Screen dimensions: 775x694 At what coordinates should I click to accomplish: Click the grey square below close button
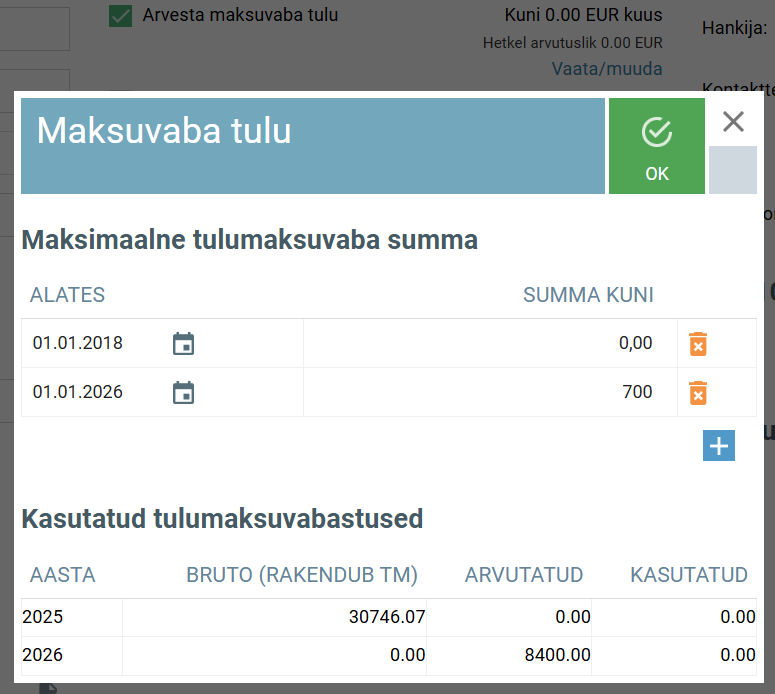732,170
